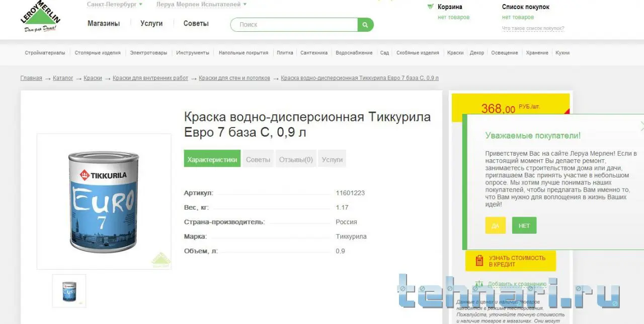The height and width of the screenshot is (324, 644).
Task: Click the calculator icon on the credit button
Action: click(x=479, y=261)
